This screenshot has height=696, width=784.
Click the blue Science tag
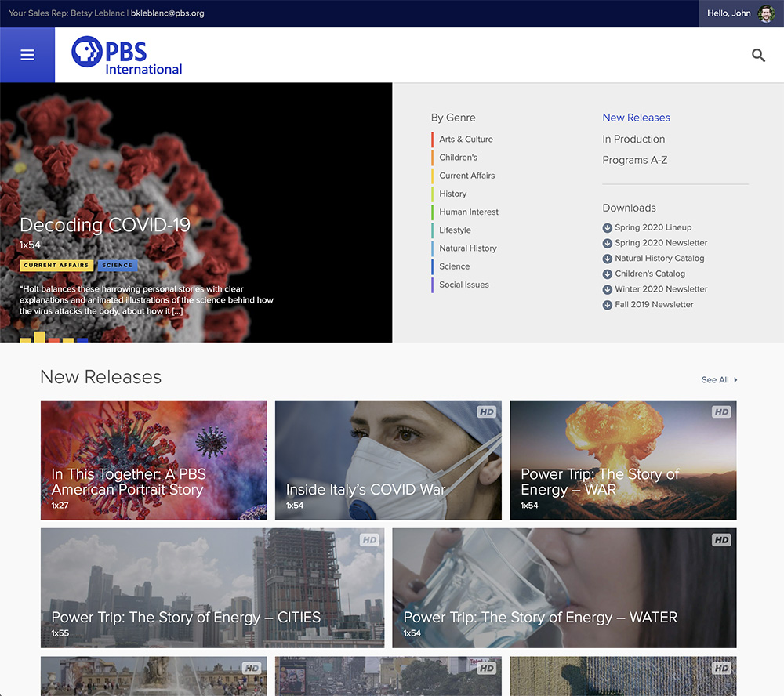click(x=118, y=266)
